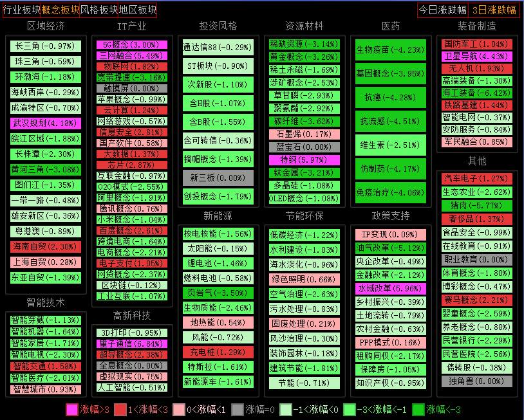The image size is (524, 420).
Task: Select the 概念板块 tab
Action: [x=60, y=10]
